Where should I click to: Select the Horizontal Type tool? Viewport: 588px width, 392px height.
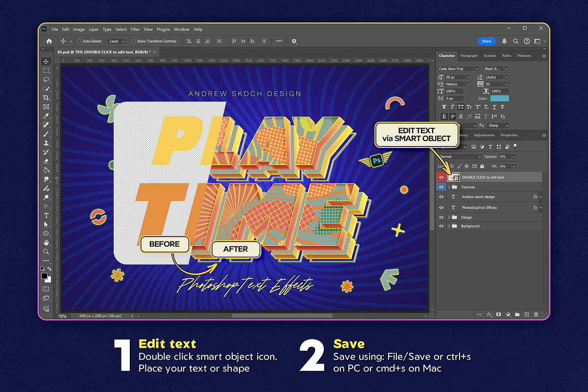(46, 215)
